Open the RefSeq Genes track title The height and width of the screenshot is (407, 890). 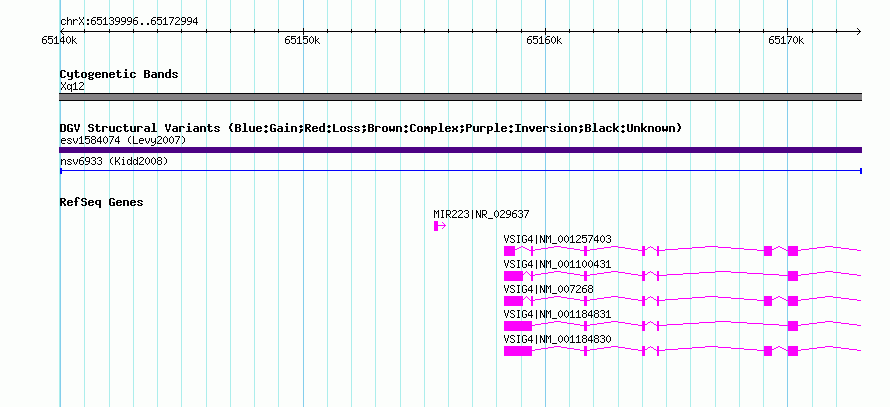pos(102,202)
